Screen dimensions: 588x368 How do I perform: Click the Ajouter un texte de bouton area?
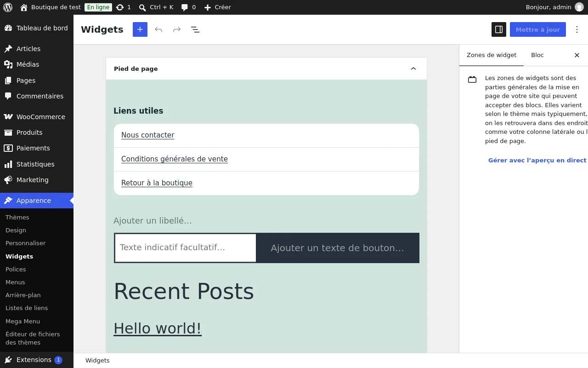pos(338,248)
